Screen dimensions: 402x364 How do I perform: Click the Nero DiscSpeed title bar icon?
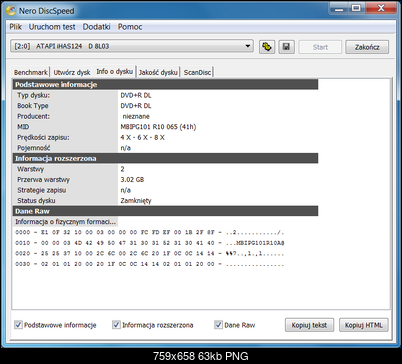(x=11, y=11)
